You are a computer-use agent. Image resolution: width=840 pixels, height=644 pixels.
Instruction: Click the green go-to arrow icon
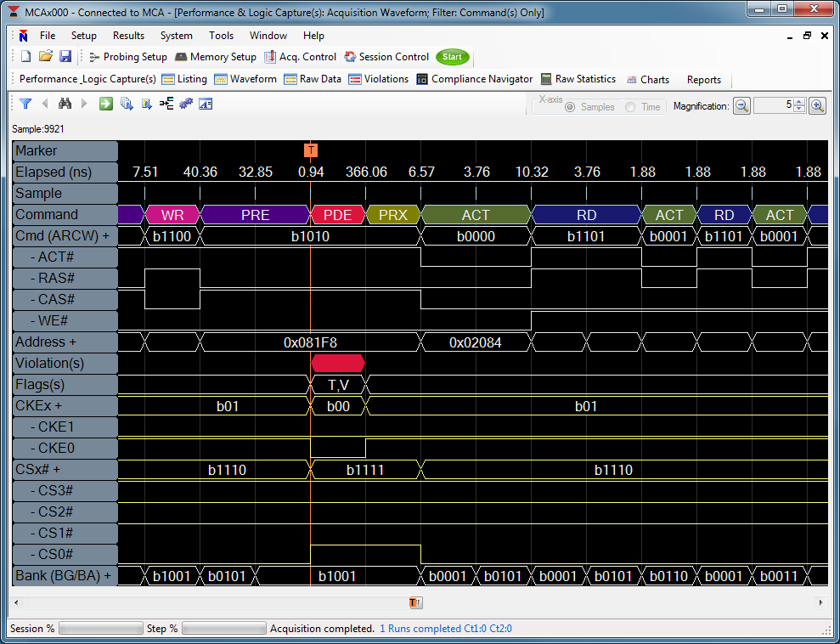click(x=106, y=104)
